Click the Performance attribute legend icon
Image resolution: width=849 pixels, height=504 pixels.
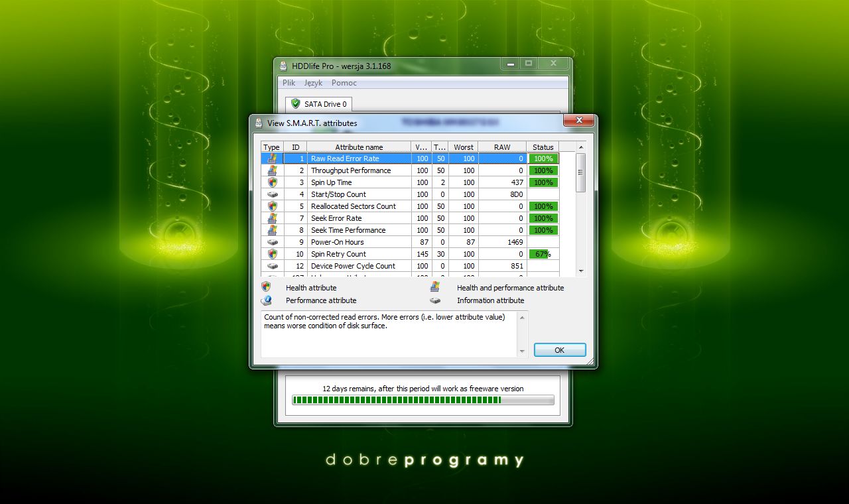[266, 300]
